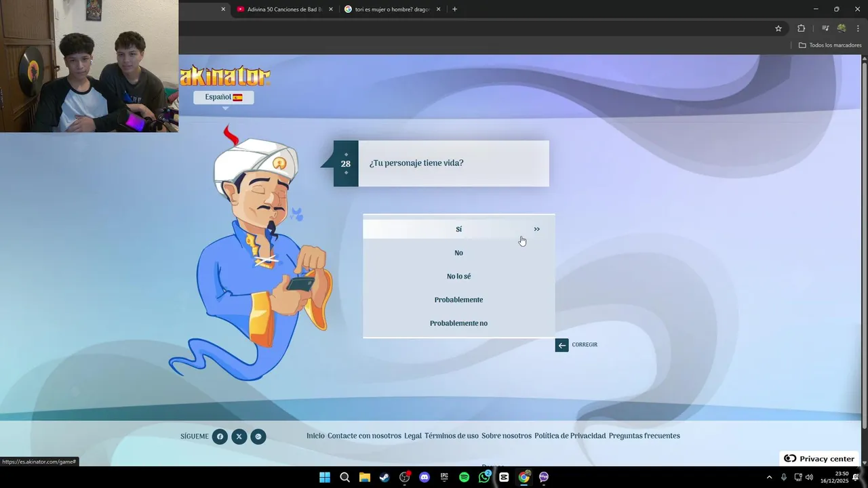Image resolution: width=868 pixels, height=488 pixels.
Task: Open 'Todos los marcadores' bookmarks folder
Action: (x=830, y=45)
